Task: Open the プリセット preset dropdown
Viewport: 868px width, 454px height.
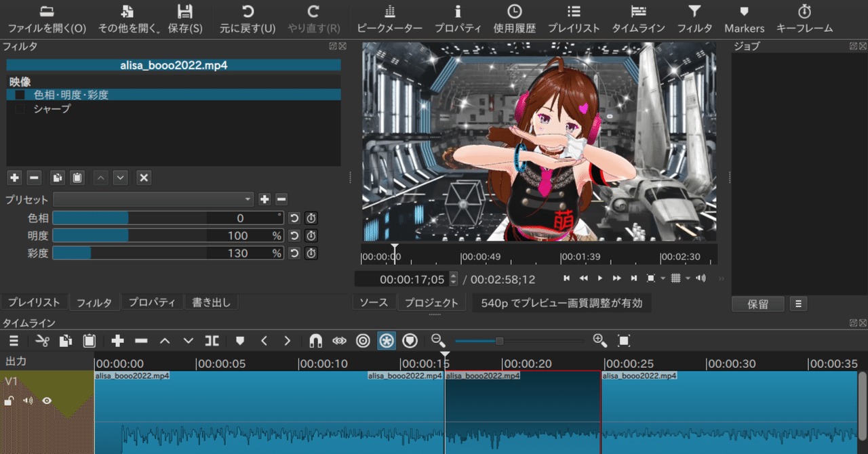Action: coord(153,199)
